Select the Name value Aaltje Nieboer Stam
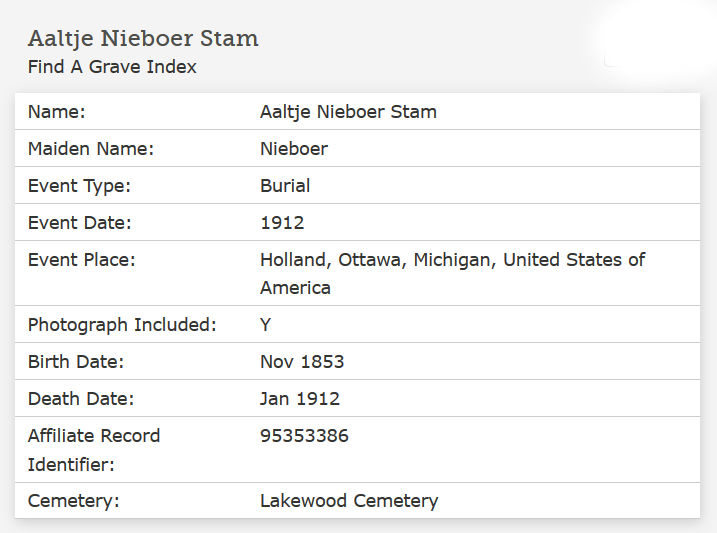717x533 pixels. coord(348,112)
